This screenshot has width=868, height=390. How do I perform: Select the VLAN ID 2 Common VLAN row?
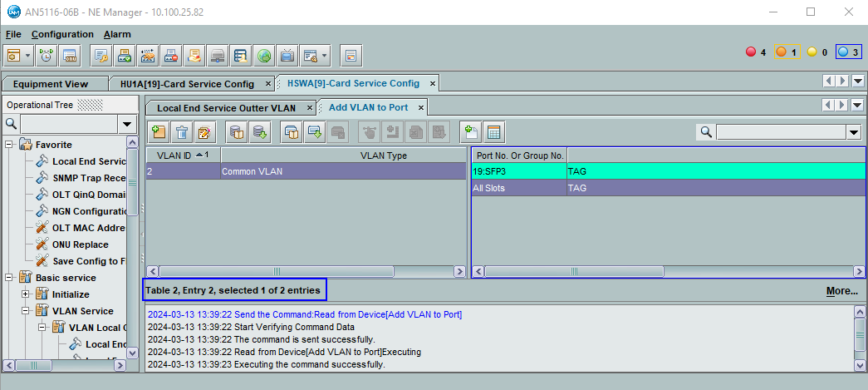[x=306, y=172]
